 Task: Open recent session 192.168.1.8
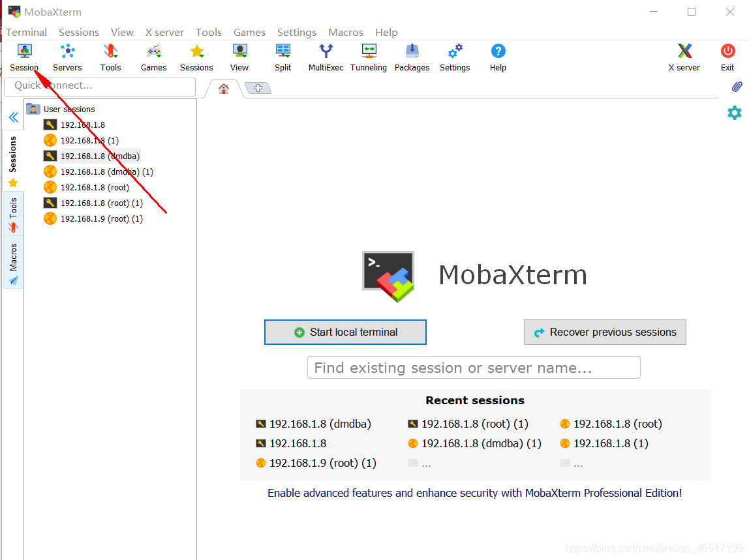tap(292, 443)
